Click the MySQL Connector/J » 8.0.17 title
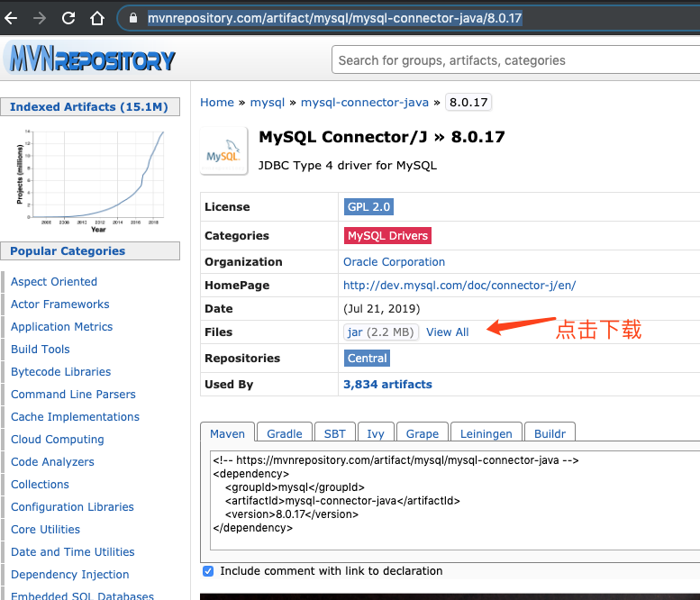 click(x=382, y=137)
